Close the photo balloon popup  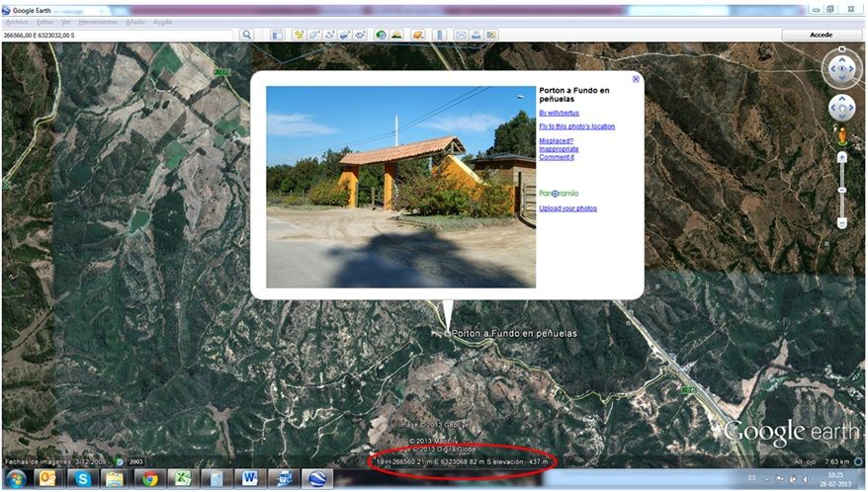(x=636, y=79)
